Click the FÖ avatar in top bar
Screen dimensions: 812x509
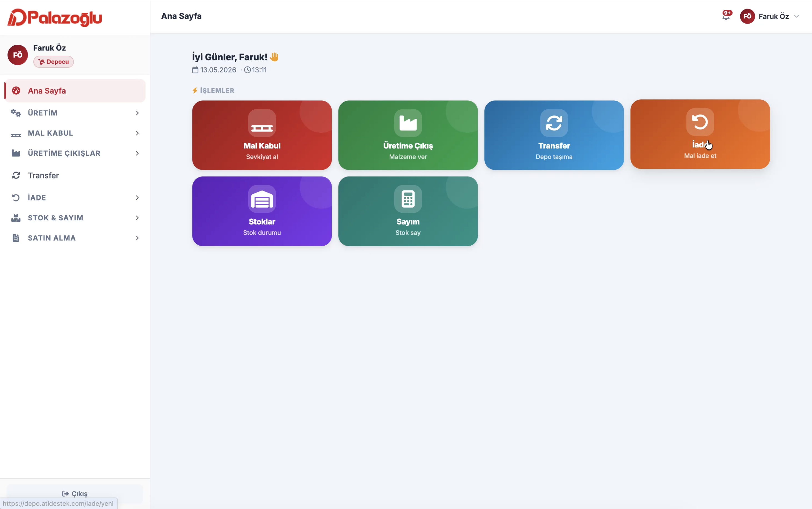747,16
